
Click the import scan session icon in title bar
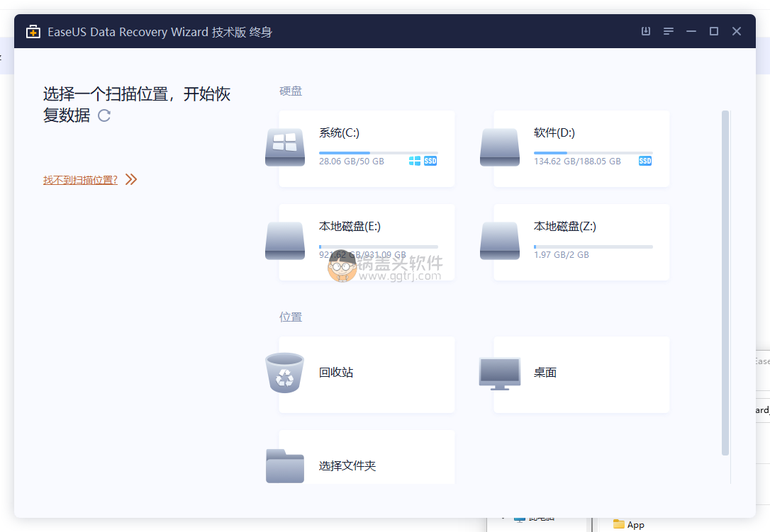pos(646,31)
